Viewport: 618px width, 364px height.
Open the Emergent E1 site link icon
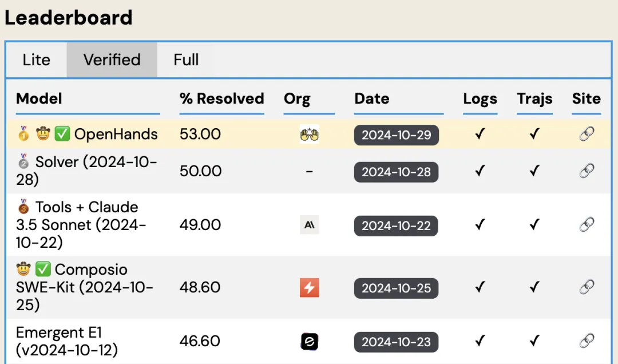click(x=587, y=341)
